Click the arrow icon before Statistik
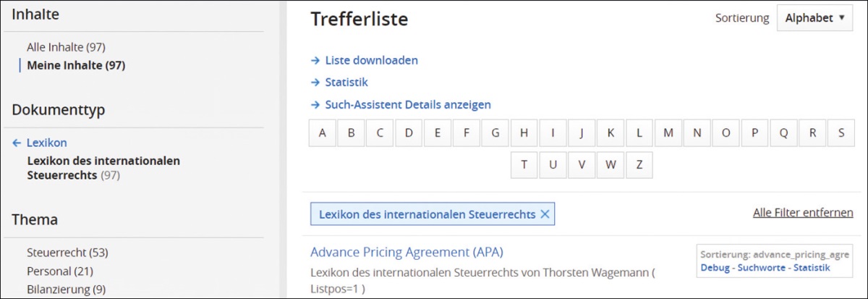The image size is (868, 299). (315, 83)
